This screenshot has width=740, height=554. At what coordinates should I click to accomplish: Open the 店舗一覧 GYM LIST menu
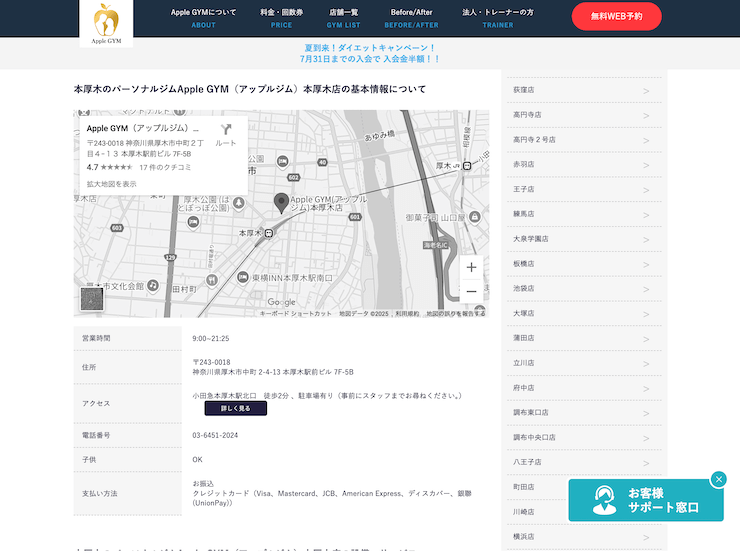344,18
